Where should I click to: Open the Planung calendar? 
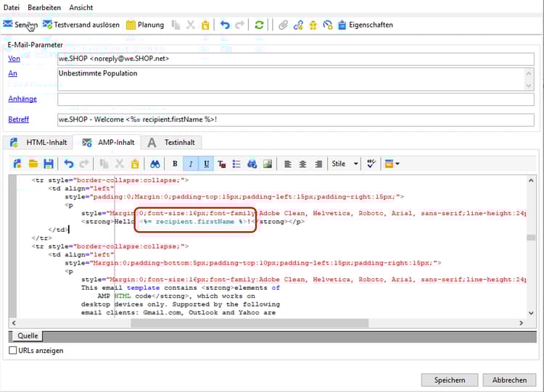click(145, 25)
